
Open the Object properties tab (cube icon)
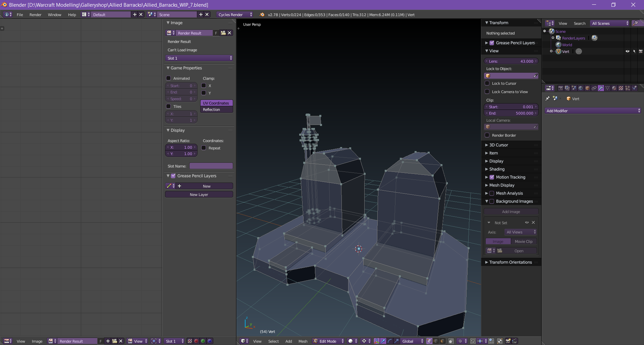click(587, 88)
